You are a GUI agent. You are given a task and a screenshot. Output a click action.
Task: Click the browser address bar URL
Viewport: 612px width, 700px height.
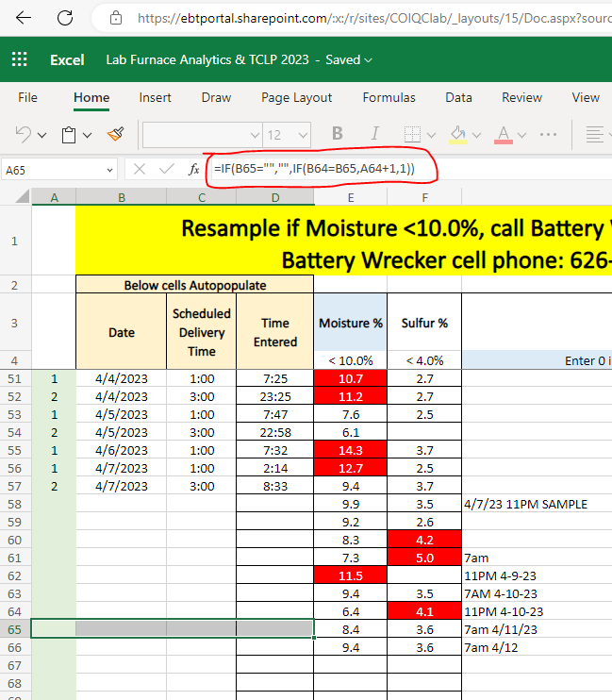tap(374, 18)
